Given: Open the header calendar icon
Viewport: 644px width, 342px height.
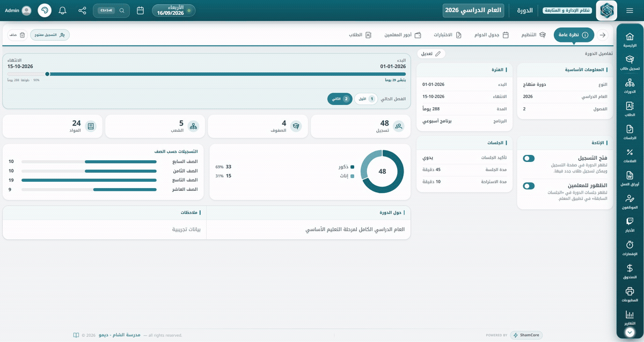Looking at the screenshot, I should (140, 11).
